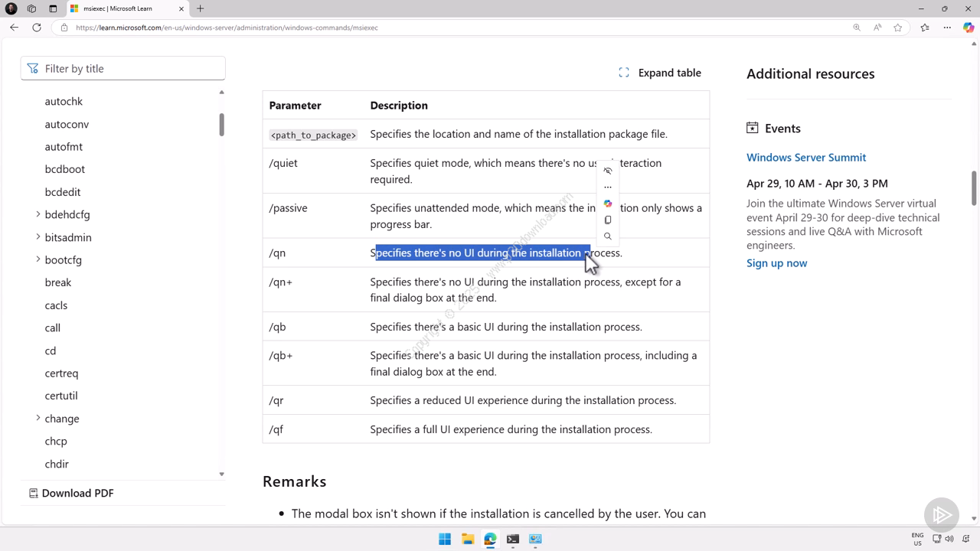Open the Copilot sidebar icon
Viewport: 980px width, 551px height.
969,28
